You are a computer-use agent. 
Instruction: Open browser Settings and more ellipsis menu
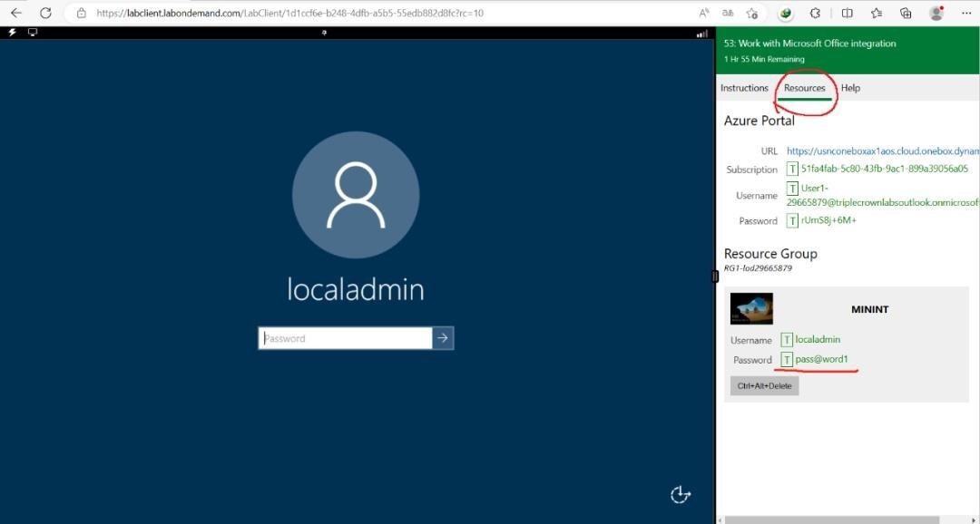[964, 14]
